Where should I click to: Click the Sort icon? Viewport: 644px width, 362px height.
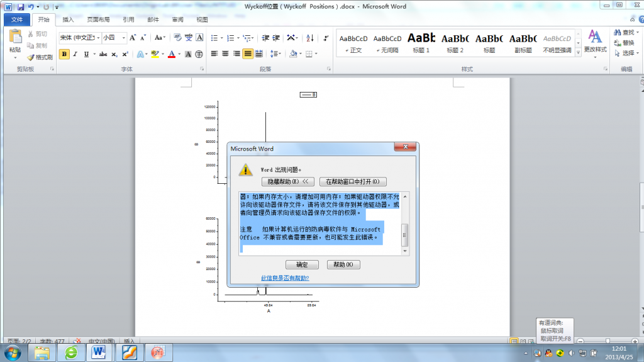[x=310, y=38]
